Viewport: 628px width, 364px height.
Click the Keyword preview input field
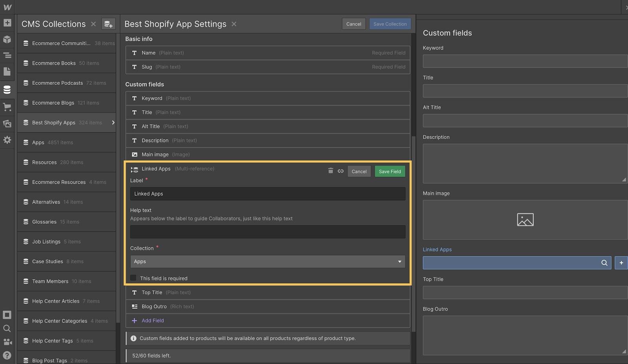pos(525,61)
